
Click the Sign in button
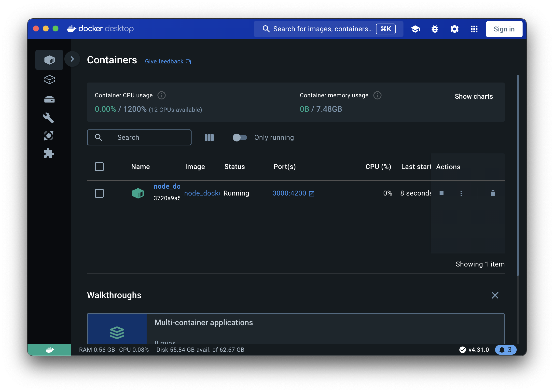coord(504,29)
